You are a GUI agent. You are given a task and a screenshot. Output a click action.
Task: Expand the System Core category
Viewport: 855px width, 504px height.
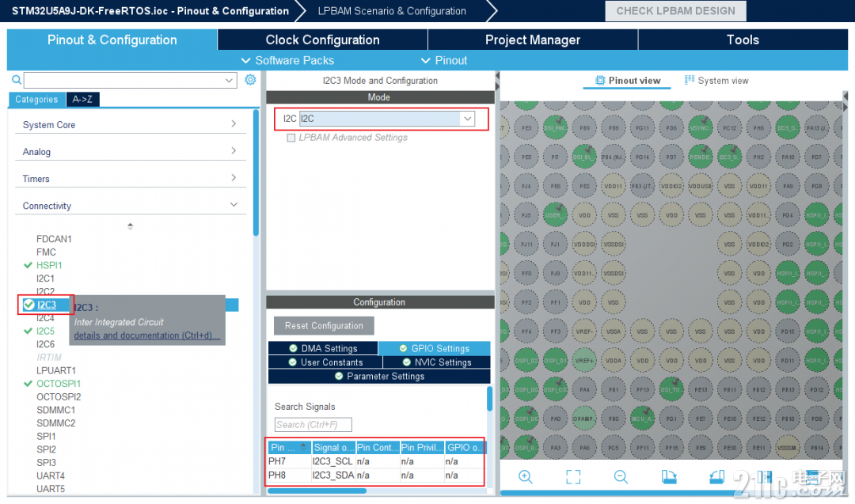click(131, 125)
